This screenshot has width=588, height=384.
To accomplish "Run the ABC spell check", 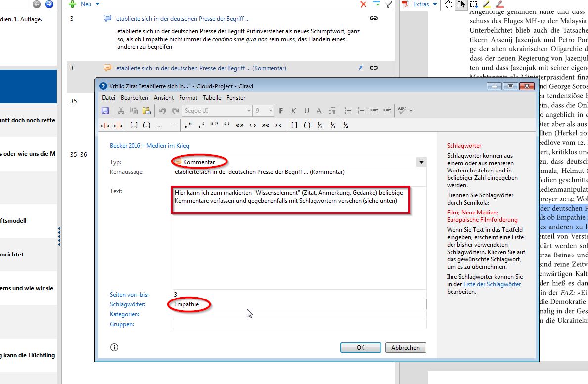I will click(x=402, y=111).
